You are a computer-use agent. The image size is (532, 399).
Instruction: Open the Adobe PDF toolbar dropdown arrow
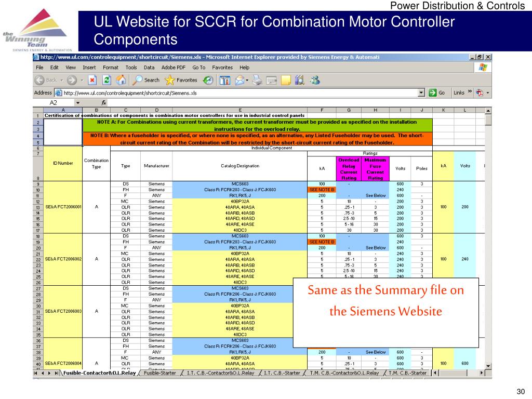[x=488, y=93]
